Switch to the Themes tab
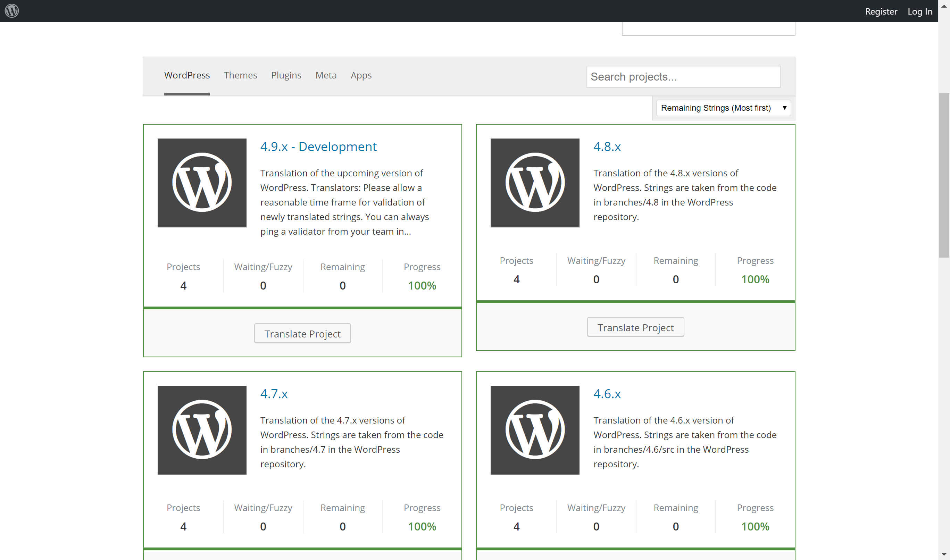The image size is (950, 560). [x=240, y=75]
